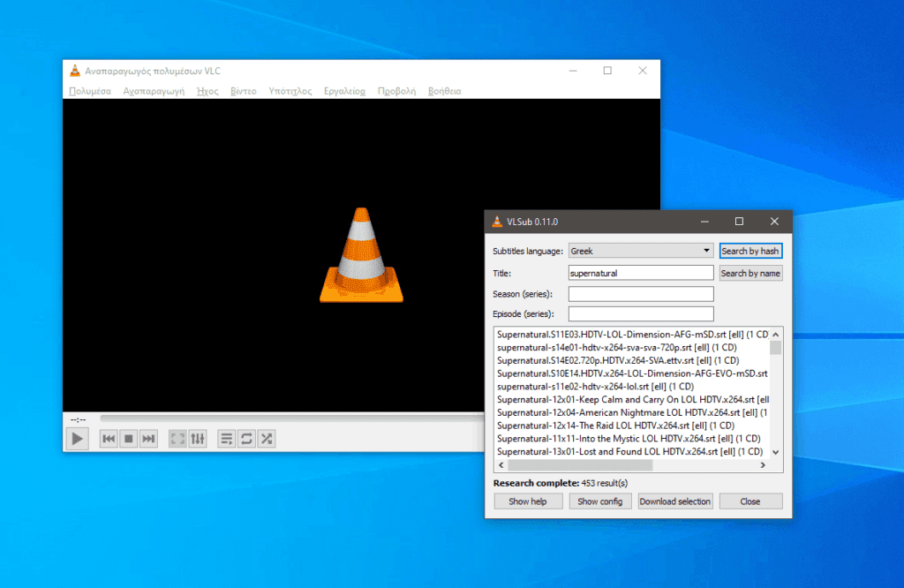This screenshot has width=904, height=588.
Task: Open the Υπότιτλος menu
Action: 290,91
